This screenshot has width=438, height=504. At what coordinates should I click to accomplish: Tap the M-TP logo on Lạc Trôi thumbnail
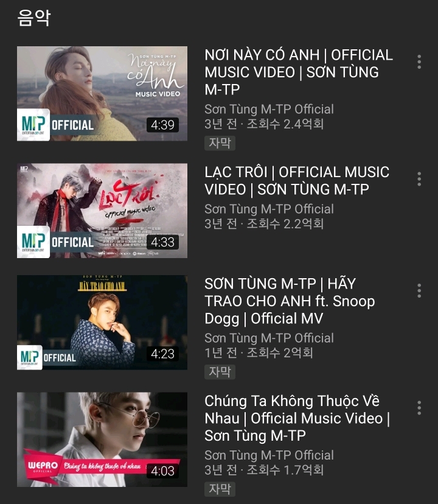[x=33, y=242]
